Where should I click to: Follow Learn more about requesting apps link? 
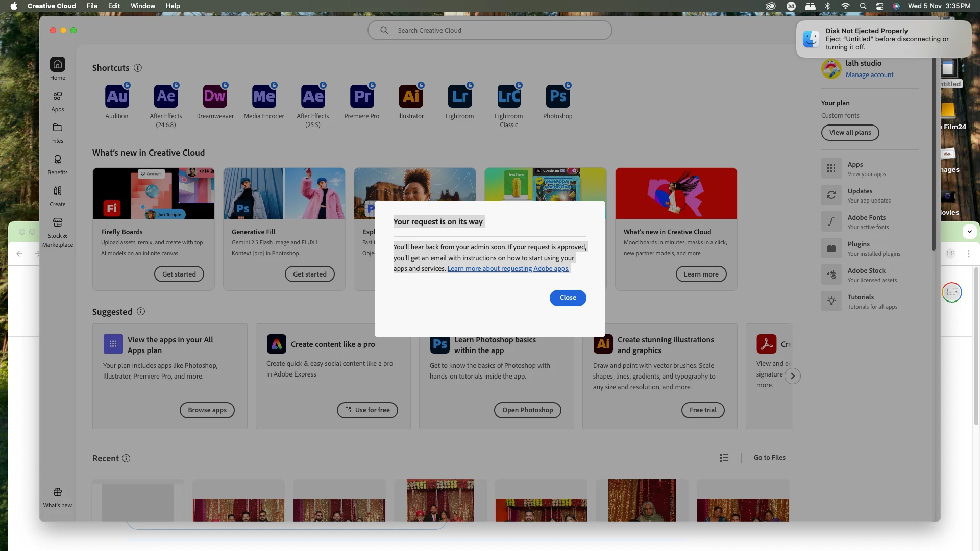[508, 269]
